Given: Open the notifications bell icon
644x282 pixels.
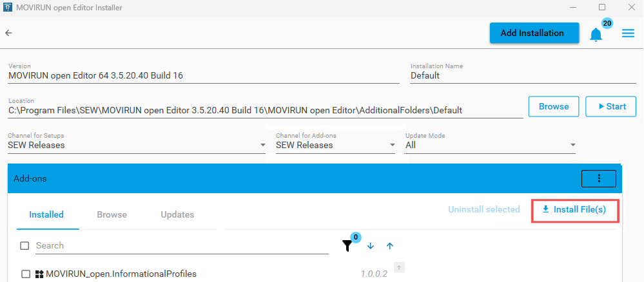Looking at the screenshot, I should (x=596, y=35).
